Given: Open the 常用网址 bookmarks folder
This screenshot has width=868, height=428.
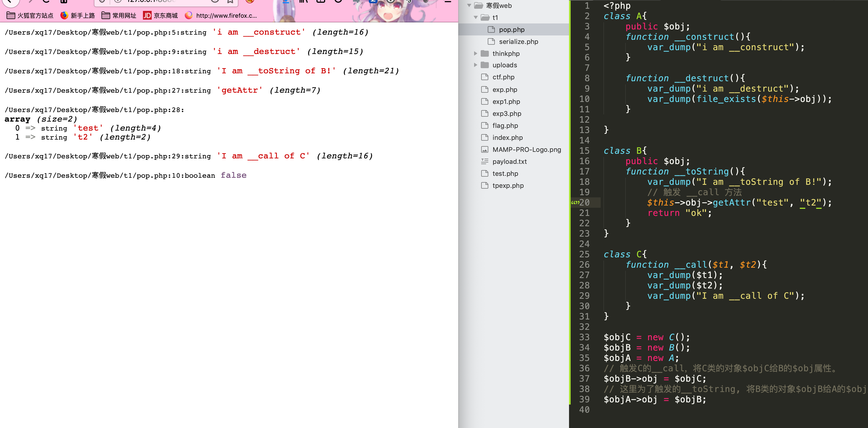Looking at the screenshot, I should (x=119, y=16).
